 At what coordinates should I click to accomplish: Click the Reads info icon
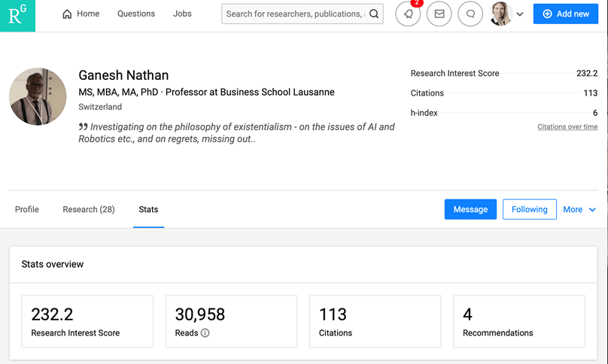[205, 333]
